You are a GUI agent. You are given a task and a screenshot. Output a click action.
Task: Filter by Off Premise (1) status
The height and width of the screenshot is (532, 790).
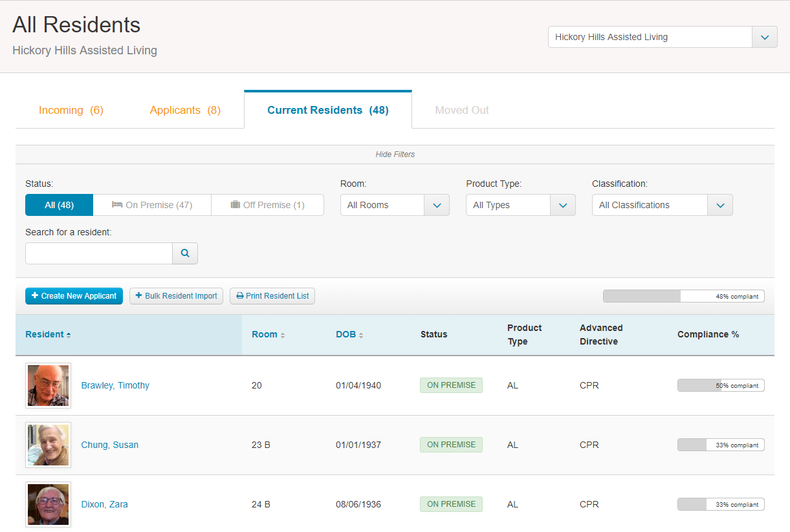(x=267, y=205)
